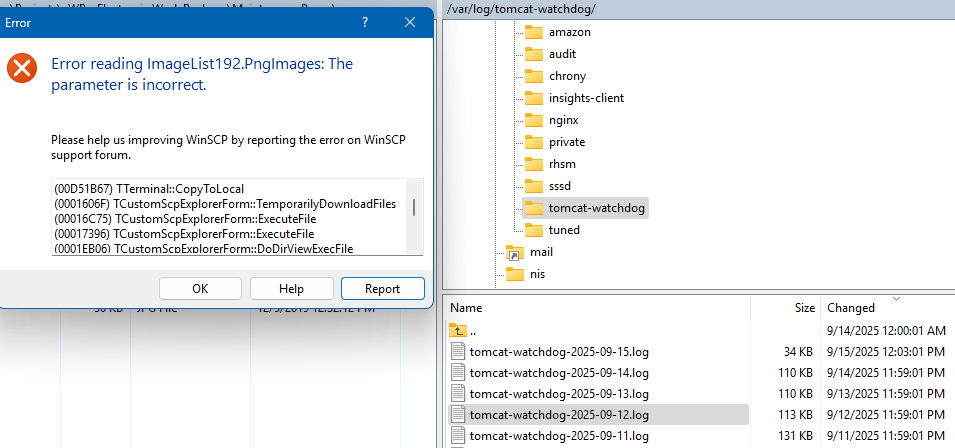Click the Report button
The height and width of the screenshot is (448, 955).
tap(382, 288)
